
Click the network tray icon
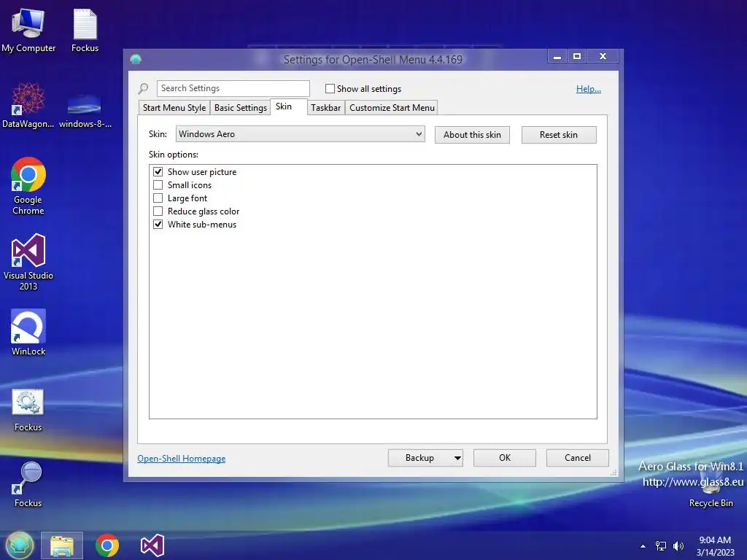(x=661, y=546)
